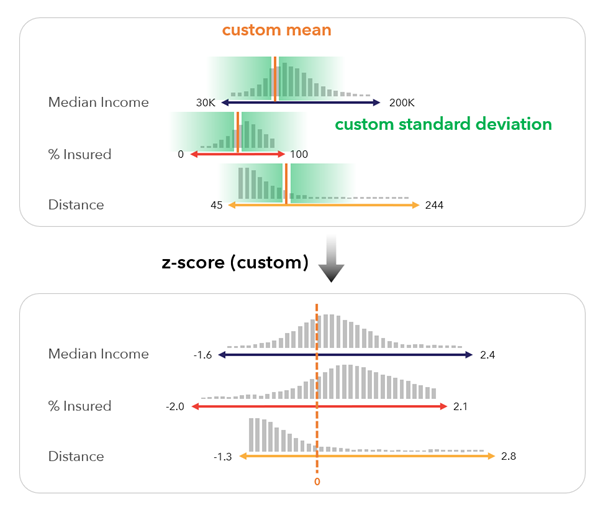
Task: Click the '30K' minimum income value
Action: pyautogui.click(x=206, y=103)
